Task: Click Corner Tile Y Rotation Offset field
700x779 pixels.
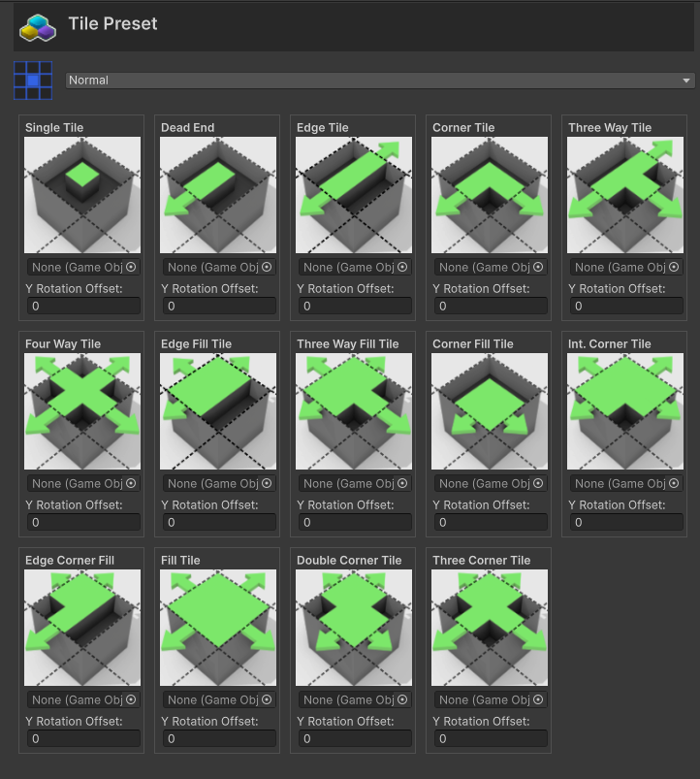Action: [491, 306]
